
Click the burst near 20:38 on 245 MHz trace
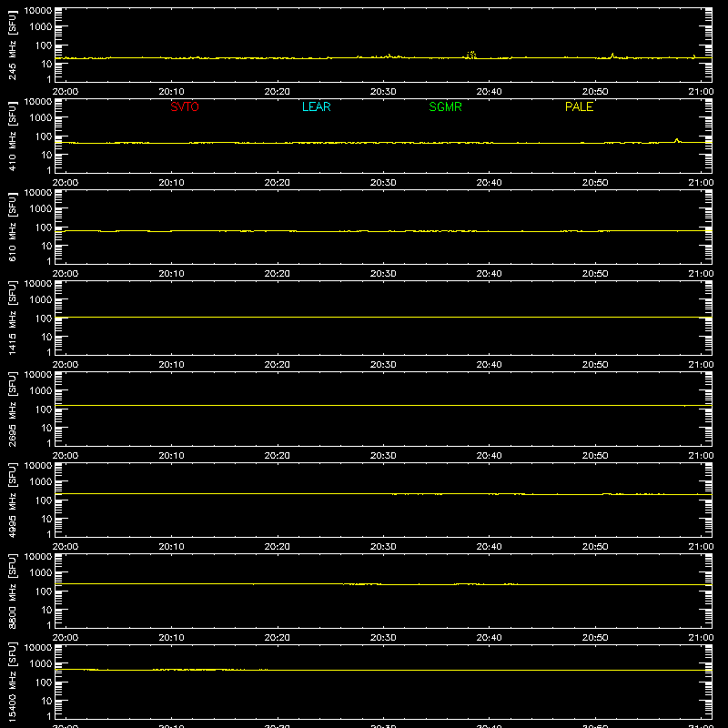471,56
